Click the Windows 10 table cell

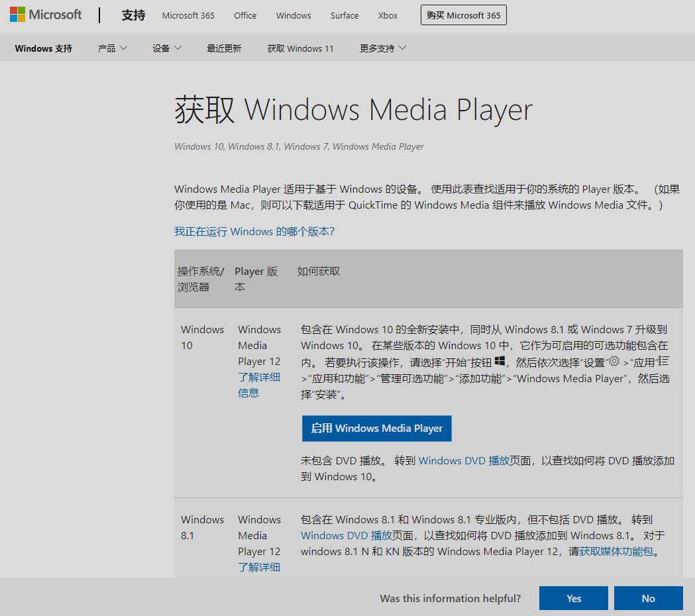click(x=202, y=337)
